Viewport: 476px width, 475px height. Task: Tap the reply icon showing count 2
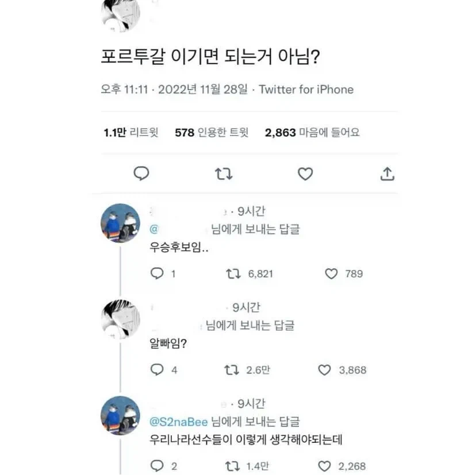(156, 466)
